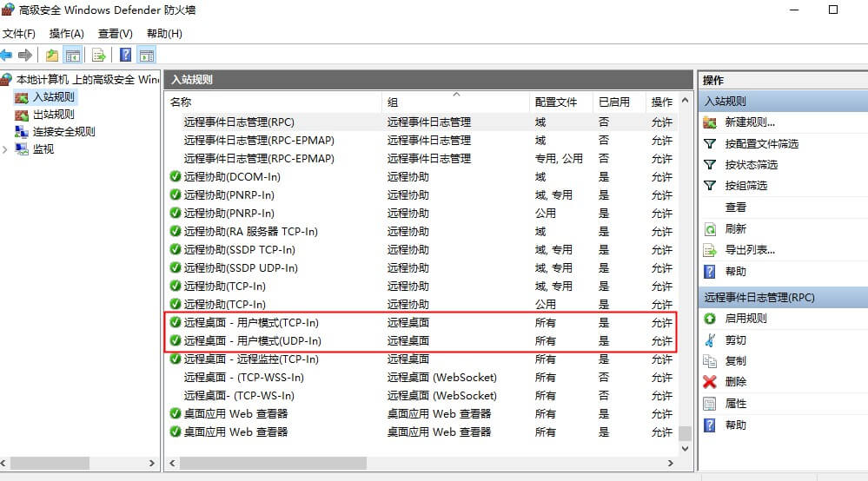Click the up-one-level folder toolbar icon
The height and width of the screenshot is (481, 868).
52,55
